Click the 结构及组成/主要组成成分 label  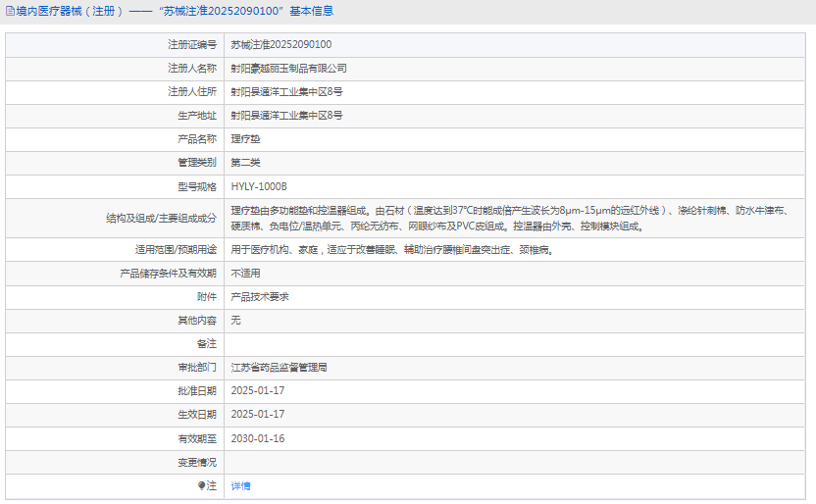(161, 218)
